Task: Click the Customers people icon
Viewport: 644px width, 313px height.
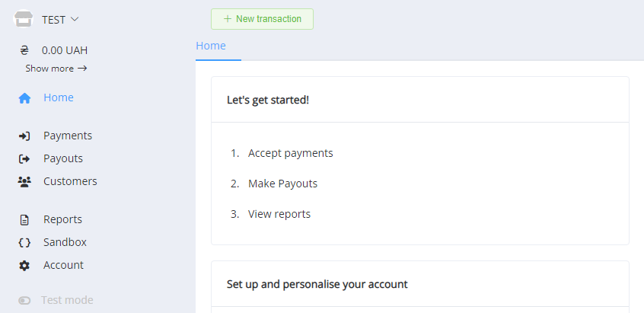Action: pyautogui.click(x=24, y=182)
